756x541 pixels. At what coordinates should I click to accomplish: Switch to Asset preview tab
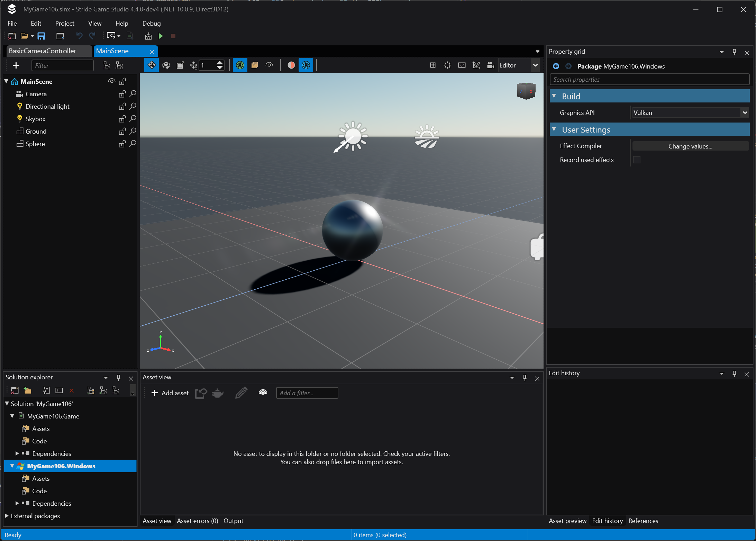567,521
